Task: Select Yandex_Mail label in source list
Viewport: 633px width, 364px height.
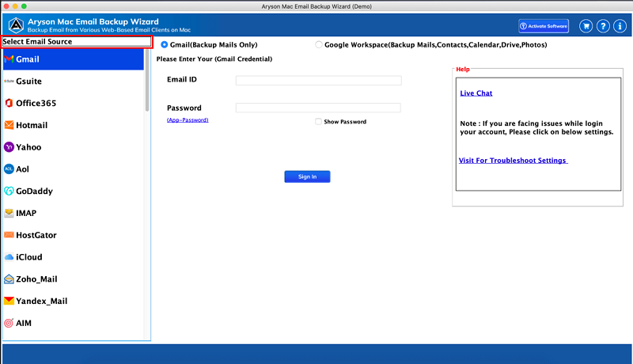Action: 42,301
